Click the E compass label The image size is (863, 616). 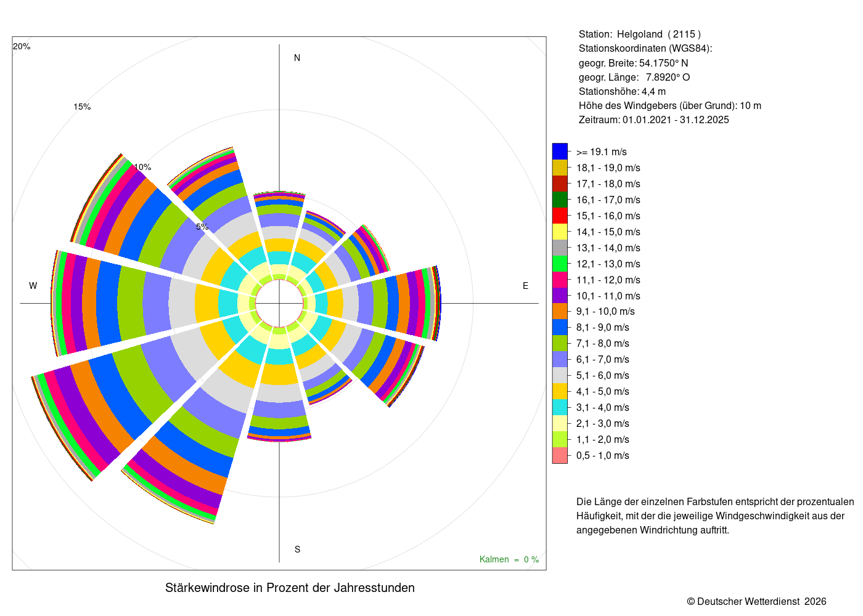(525, 286)
